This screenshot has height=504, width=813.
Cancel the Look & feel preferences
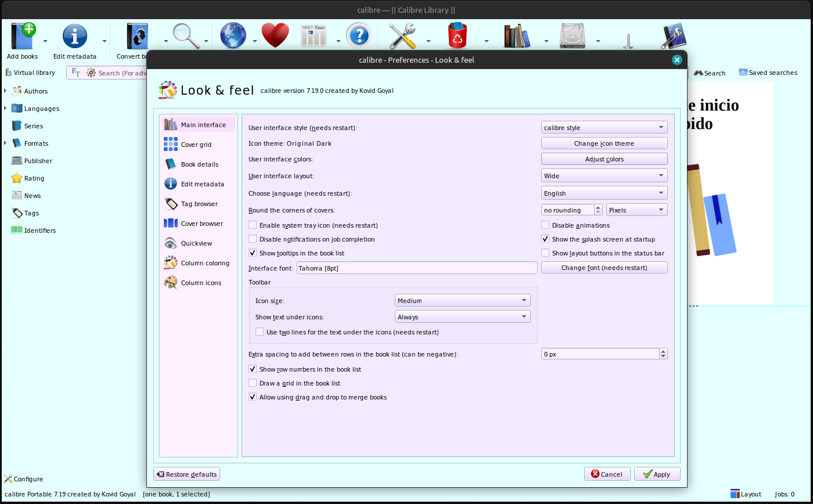pyautogui.click(x=607, y=474)
